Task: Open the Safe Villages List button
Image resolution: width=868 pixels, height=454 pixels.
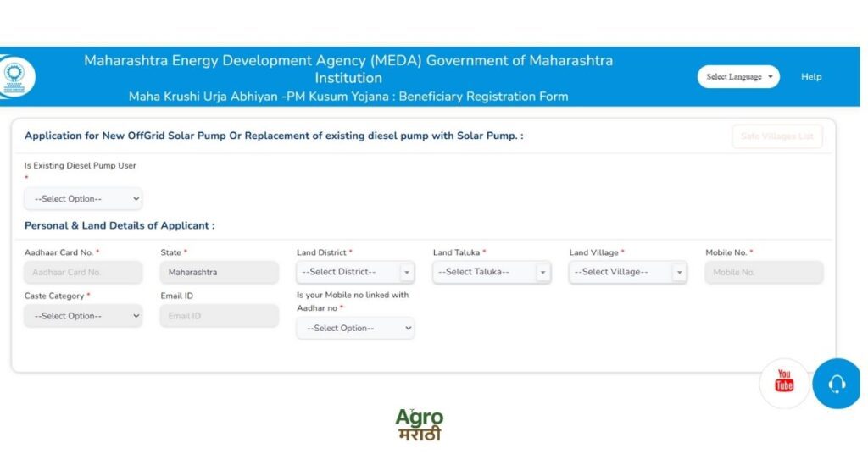Action: [776, 136]
